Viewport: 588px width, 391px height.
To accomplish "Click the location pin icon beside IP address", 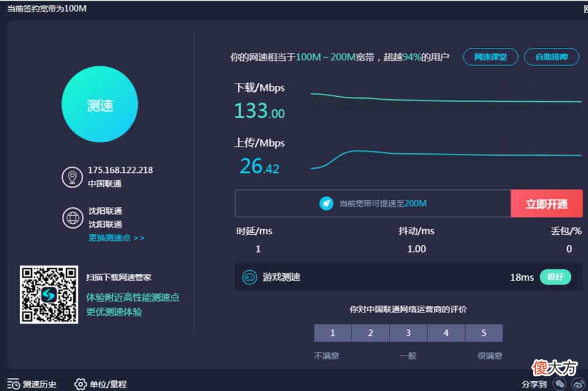I will (72, 177).
